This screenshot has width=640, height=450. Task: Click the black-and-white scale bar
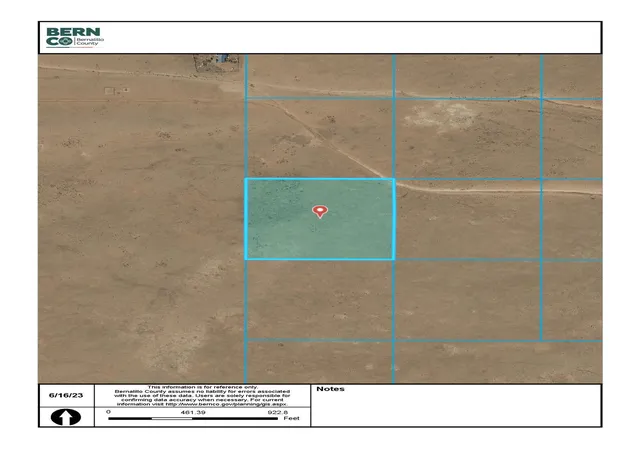pyautogui.click(x=193, y=419)
